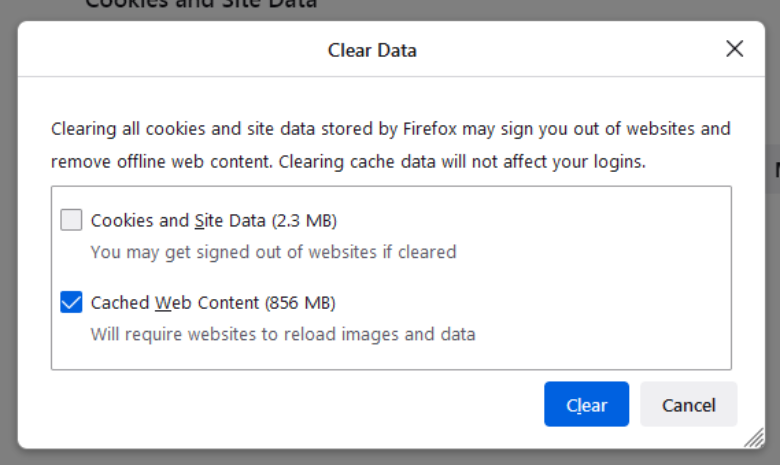Screen dimensions: 780x466
Task: Click the word Firefox in the warning
Action: (429, 129)
